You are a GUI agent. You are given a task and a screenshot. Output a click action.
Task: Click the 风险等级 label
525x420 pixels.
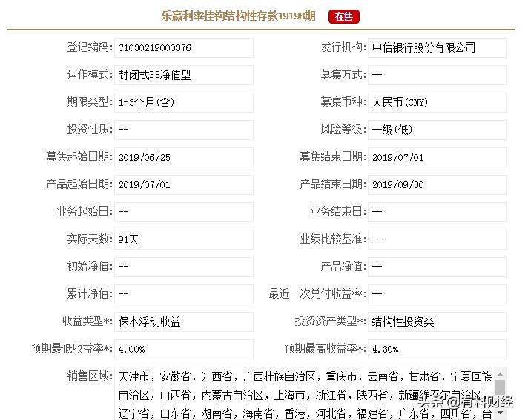tap(343, 130)
